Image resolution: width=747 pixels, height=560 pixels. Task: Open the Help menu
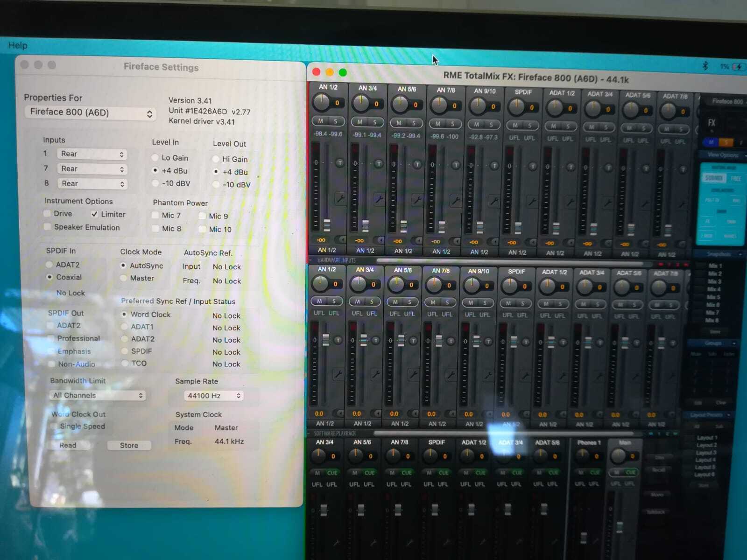[x=18, y=45]
